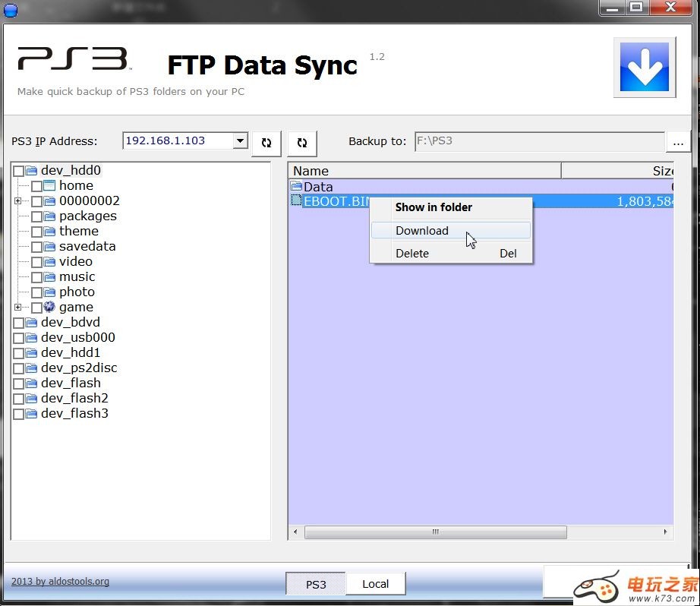Toggle the dev_hdd0 root checkbox
The image size is (700, 606).
tap(18, 171)
